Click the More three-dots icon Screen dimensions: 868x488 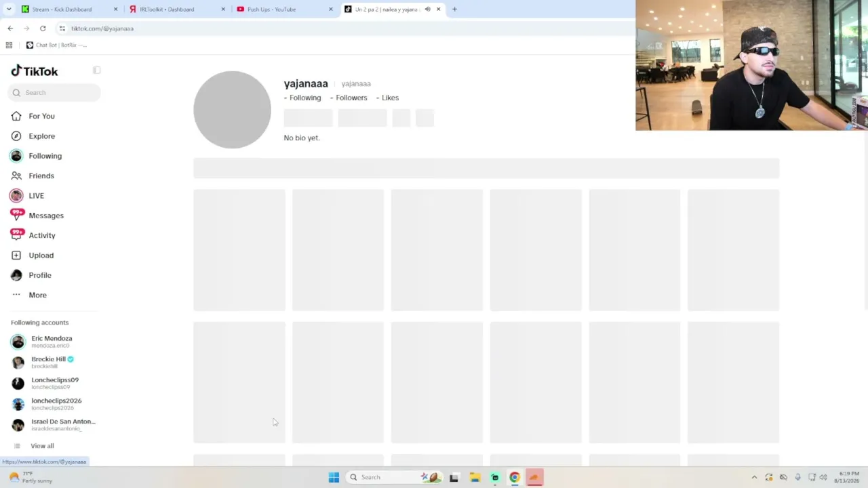point(16,295)
